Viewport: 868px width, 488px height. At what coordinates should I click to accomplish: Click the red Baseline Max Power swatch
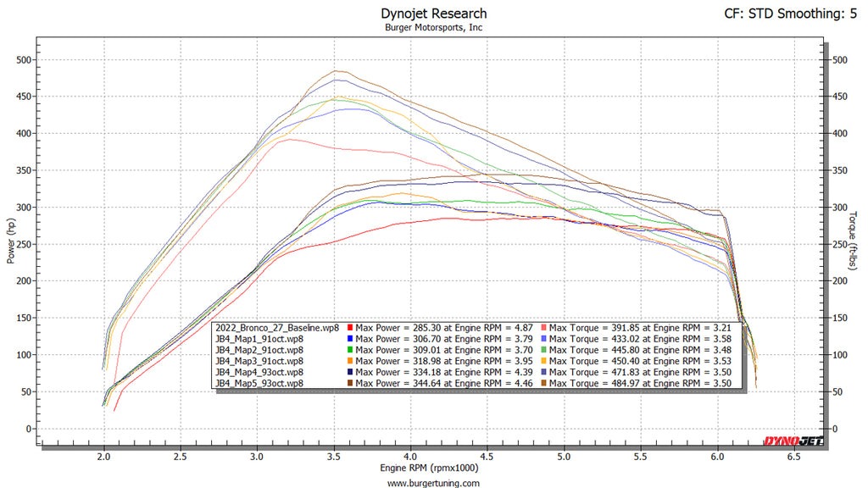pyautogui.click(x=348, y=327)
